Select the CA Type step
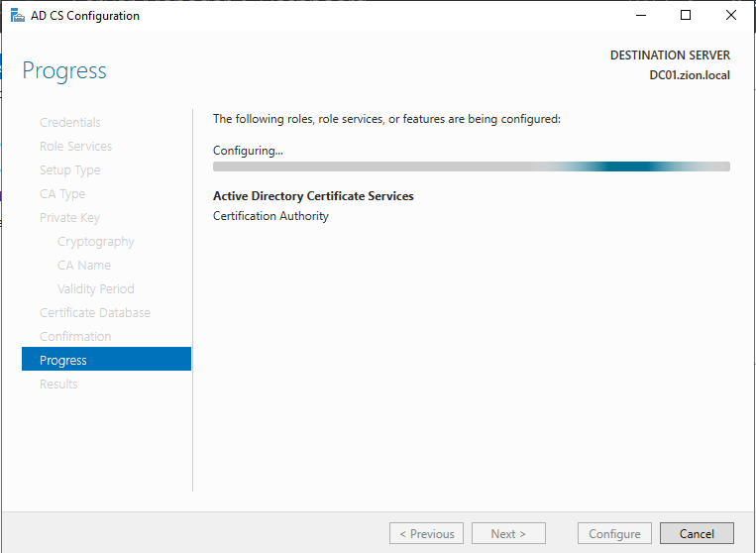This screenshot has height=553, width=756. coord(62,194)
